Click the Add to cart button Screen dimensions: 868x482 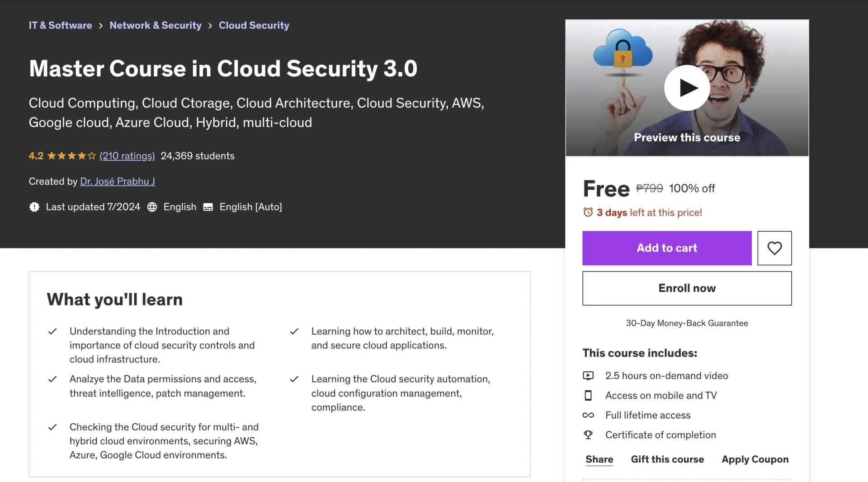click(667, 248)
